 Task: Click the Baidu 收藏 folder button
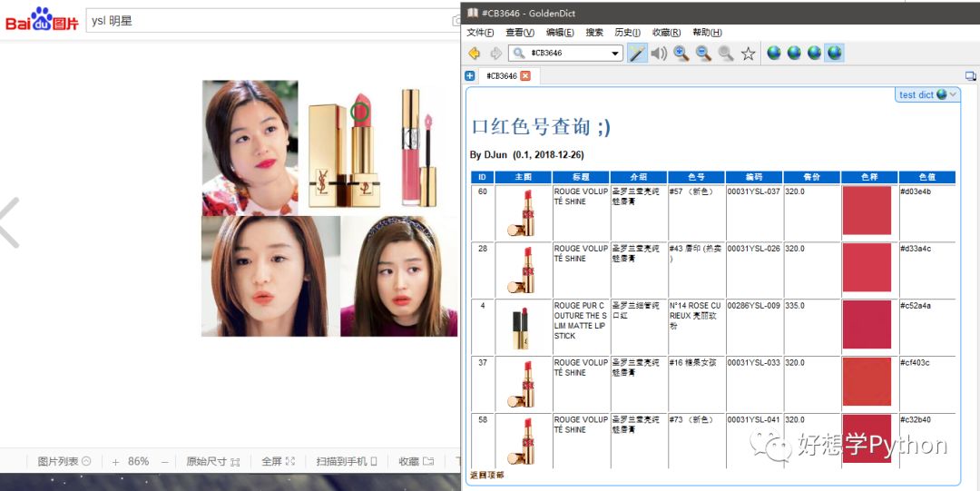tap(416, 462)
